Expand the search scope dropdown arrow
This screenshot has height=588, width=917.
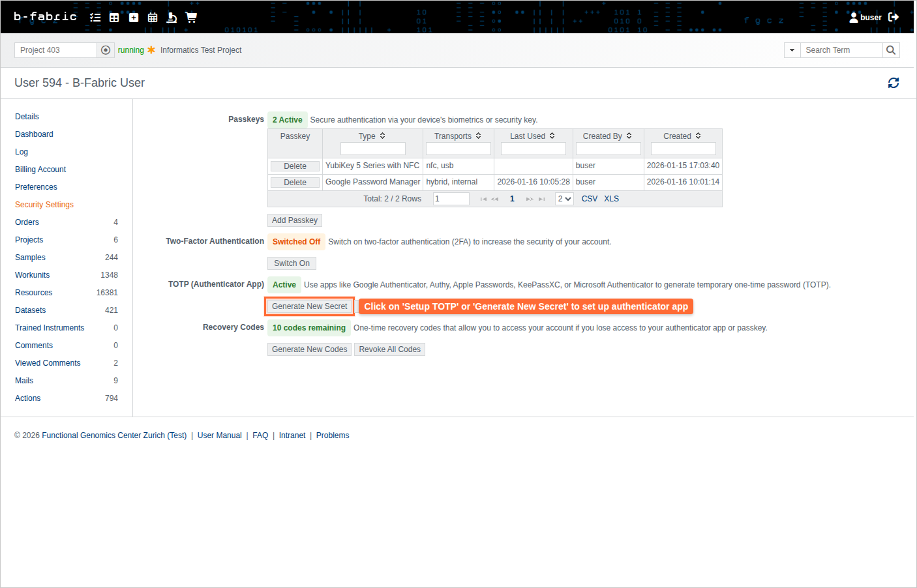coord(792,50)
